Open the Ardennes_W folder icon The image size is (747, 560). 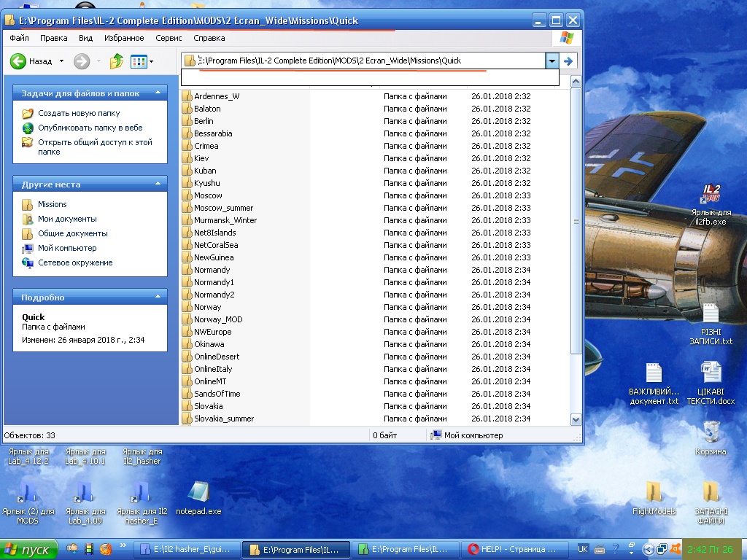tap(187, 96)
